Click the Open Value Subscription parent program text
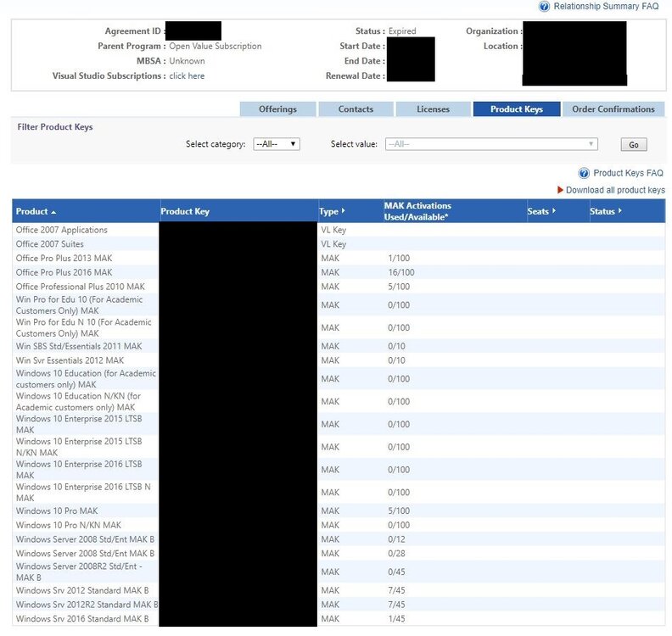This screenshot has height=636, width=672. 216,46
